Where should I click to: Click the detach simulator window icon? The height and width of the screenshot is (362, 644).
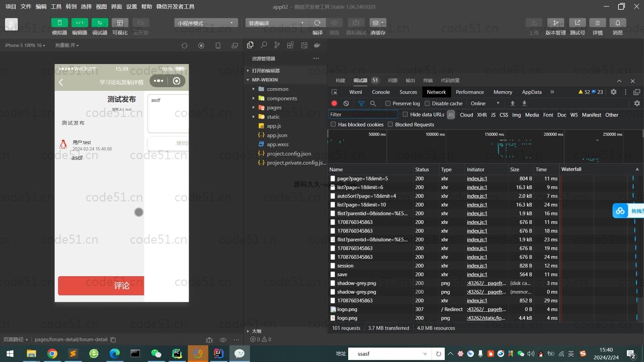pos(234,46)
